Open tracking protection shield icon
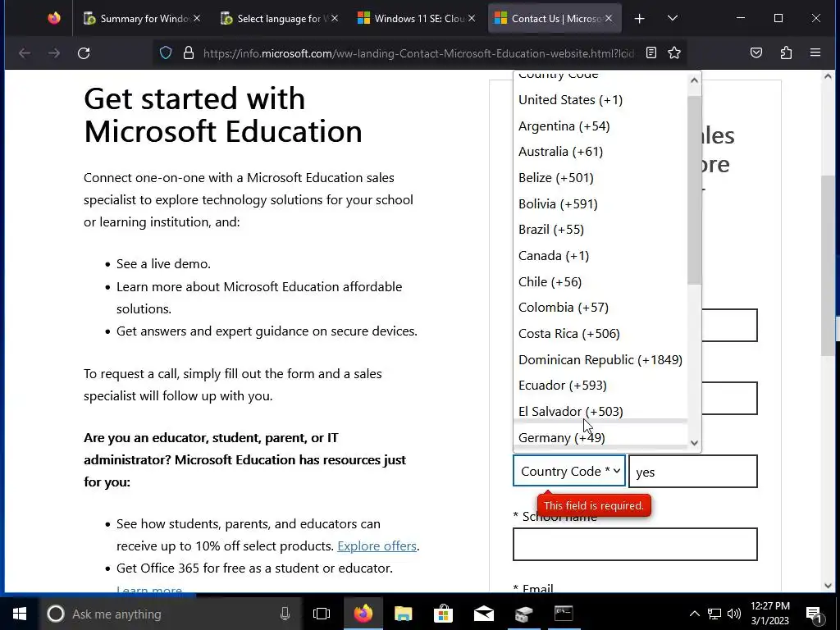The height and width of the screenshot is (630, 840). click(x=166, y=53)
